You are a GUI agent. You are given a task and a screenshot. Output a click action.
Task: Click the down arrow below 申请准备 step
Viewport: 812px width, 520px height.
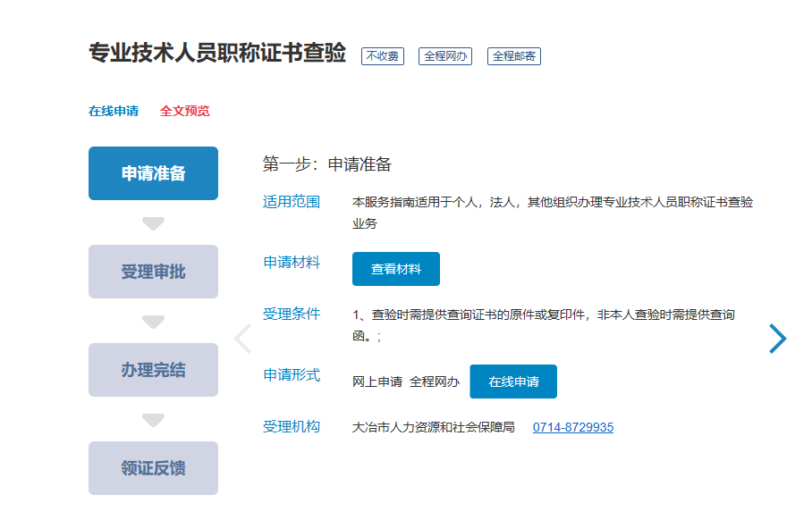click(x=154, y=223)
